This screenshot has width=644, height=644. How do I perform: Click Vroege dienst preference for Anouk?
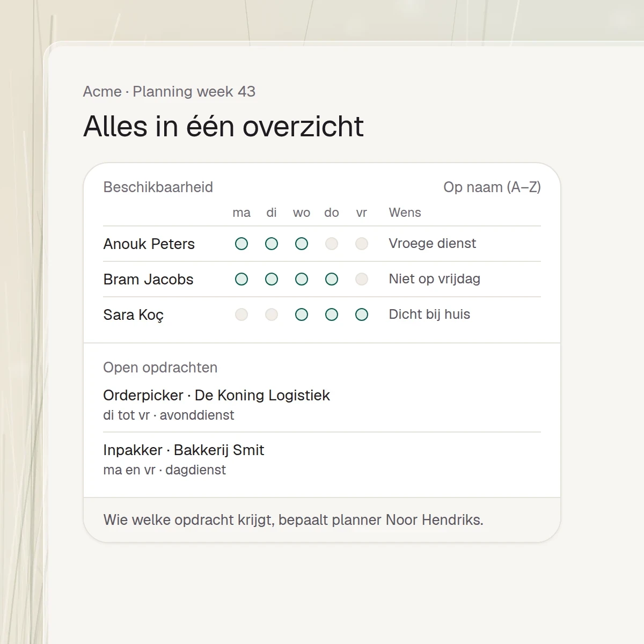point(432,243)
